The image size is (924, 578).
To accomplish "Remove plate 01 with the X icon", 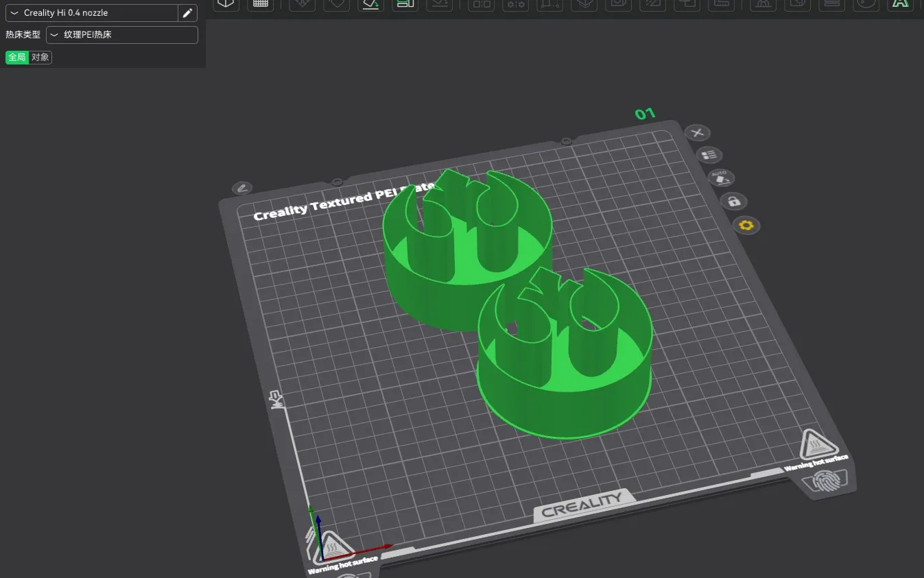I will [698, 132].
